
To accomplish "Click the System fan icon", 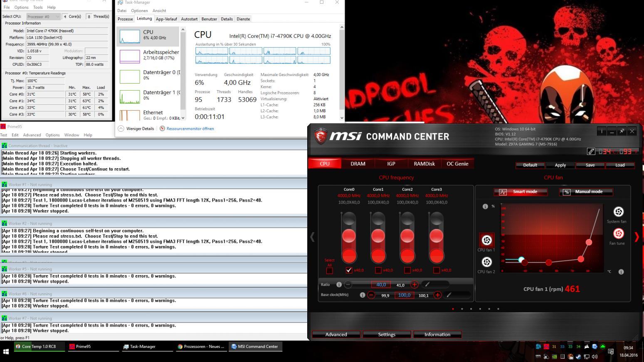I will click(618, 212).
